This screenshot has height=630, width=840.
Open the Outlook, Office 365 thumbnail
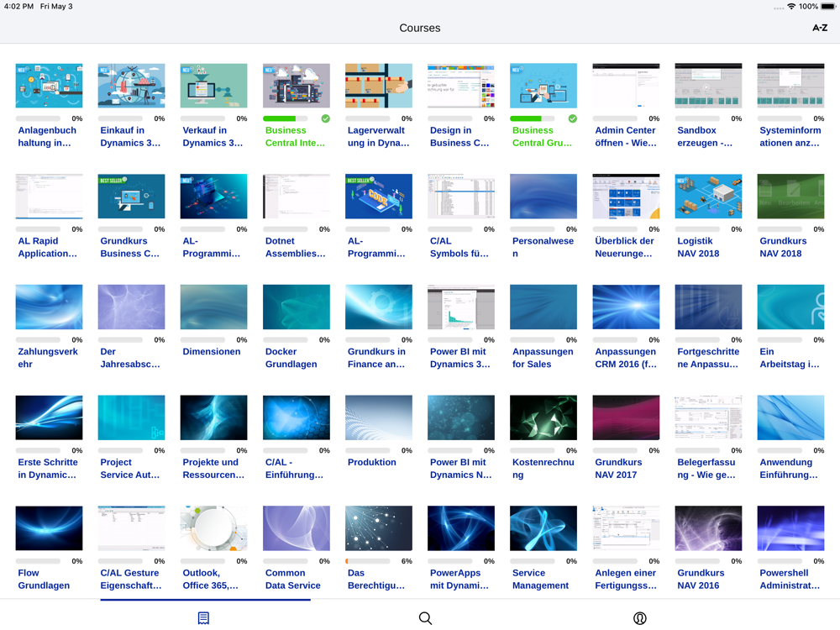[213, 528]
